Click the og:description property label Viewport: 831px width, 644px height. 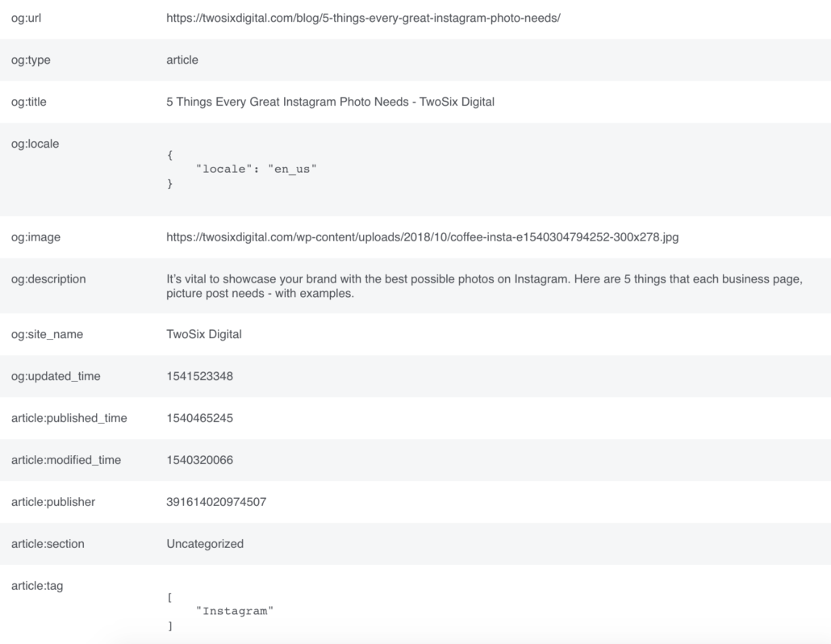(x=48, y=278)
